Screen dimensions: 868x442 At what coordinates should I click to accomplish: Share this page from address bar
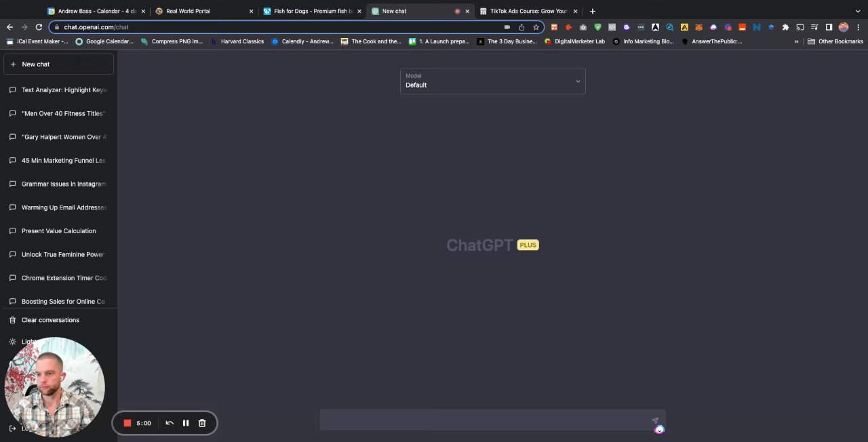[x=521, y=27]
